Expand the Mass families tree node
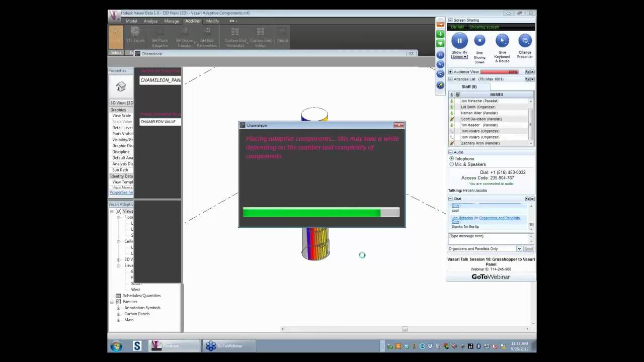 (x=119, y=320)
